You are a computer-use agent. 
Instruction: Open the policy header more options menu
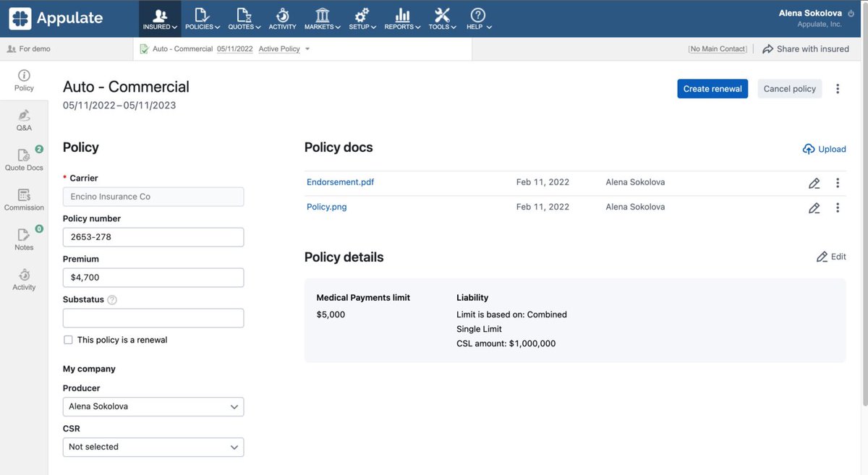click(838, 89)
